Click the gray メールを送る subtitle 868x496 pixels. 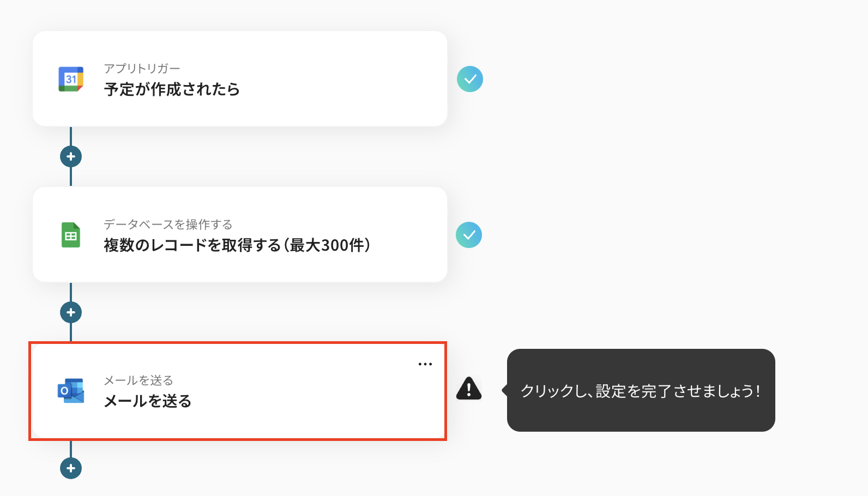138,380
